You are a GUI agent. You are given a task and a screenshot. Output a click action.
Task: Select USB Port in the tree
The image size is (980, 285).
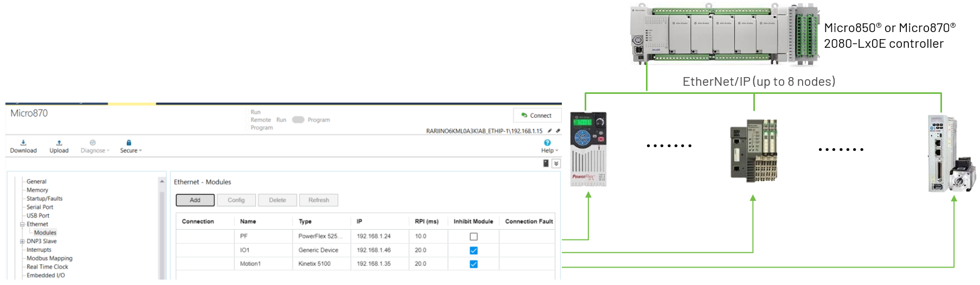coord(38,216)
